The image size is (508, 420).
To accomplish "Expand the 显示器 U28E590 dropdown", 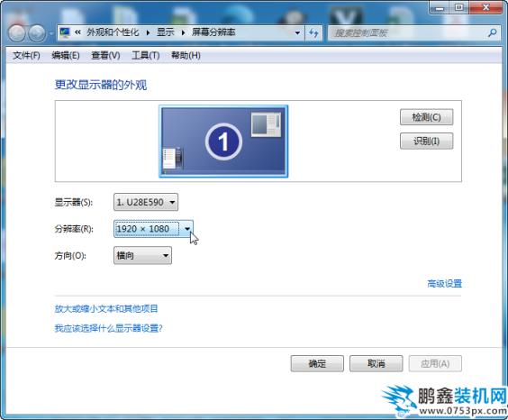I will coord(146,202).
